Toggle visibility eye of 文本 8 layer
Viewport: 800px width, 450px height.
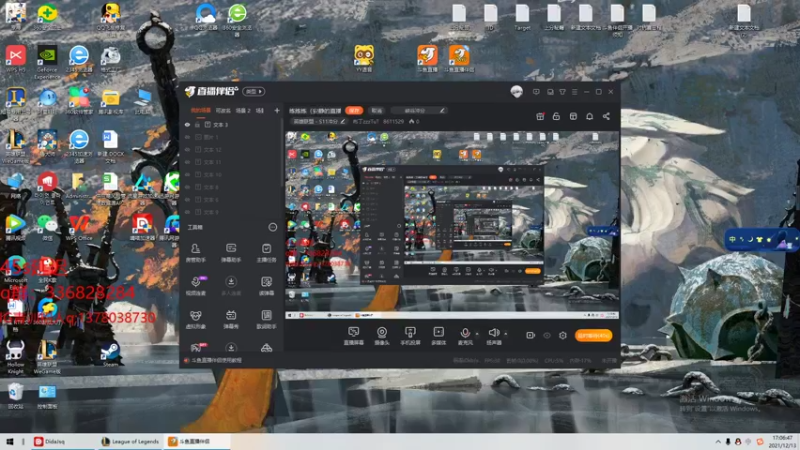187,187
